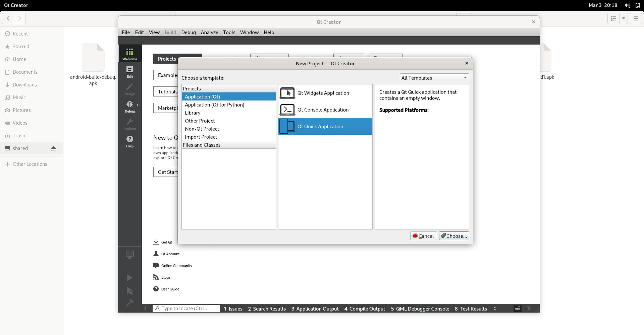This screenshot has height=335, width=644.
Task: Click the Choose... button
Action: [454, 236]
